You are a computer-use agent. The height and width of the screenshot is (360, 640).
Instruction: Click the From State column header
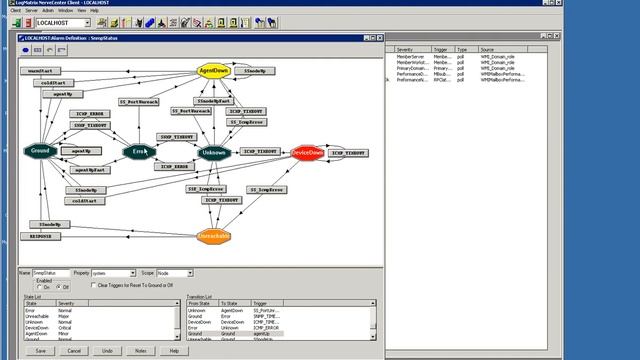(202, 303)
